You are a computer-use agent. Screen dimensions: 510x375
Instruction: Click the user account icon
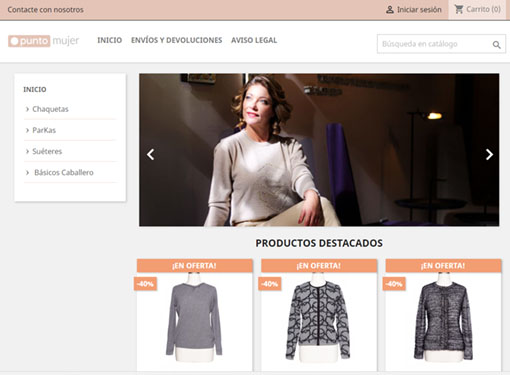(390, 10)
